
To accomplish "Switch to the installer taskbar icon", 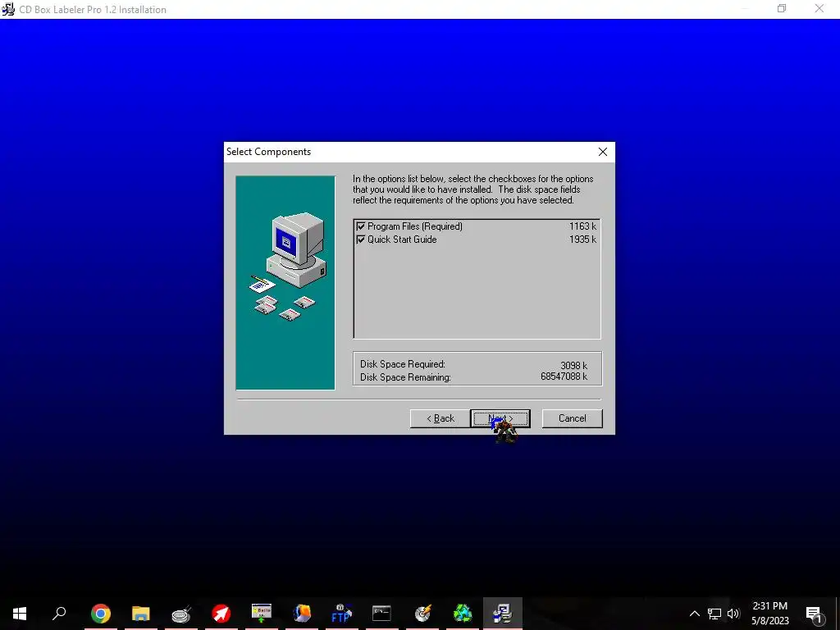I will [x=503, y=614].
